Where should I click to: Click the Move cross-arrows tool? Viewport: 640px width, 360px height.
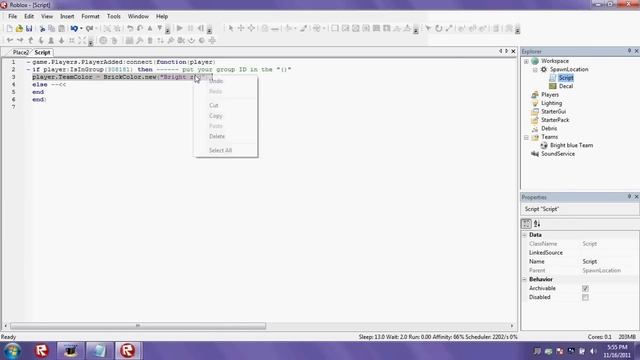click(241, 29)
